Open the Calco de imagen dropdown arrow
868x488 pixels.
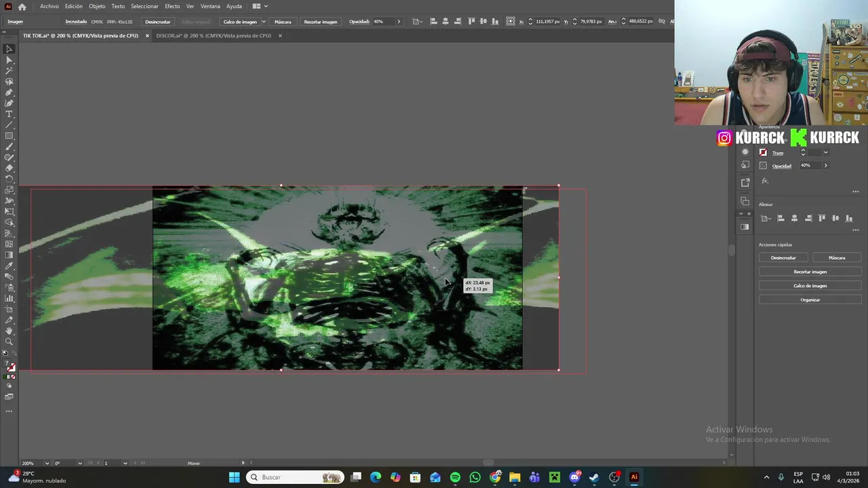click(263, 22)
